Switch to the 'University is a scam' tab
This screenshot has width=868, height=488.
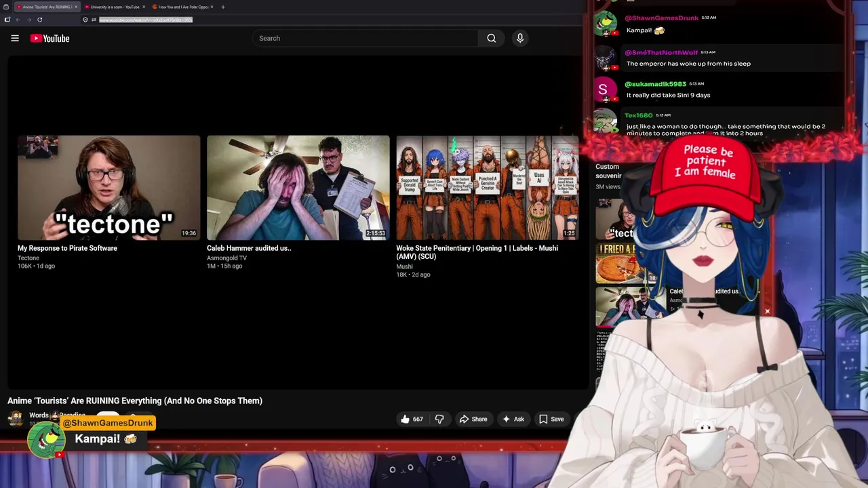point(115,7)
